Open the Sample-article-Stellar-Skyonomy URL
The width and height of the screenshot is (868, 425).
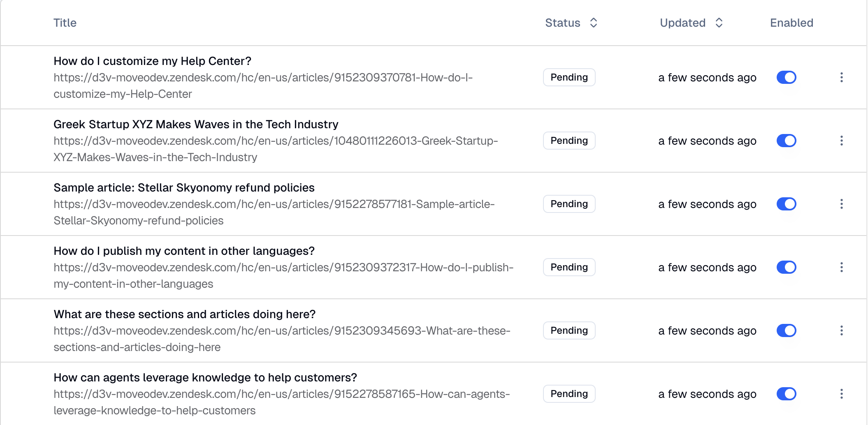pyautogui.click(x=274, y=212)
